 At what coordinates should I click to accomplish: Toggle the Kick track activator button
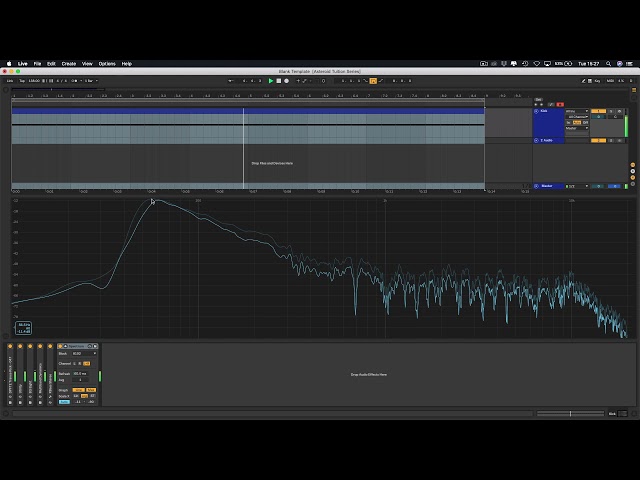click(598, 111)
